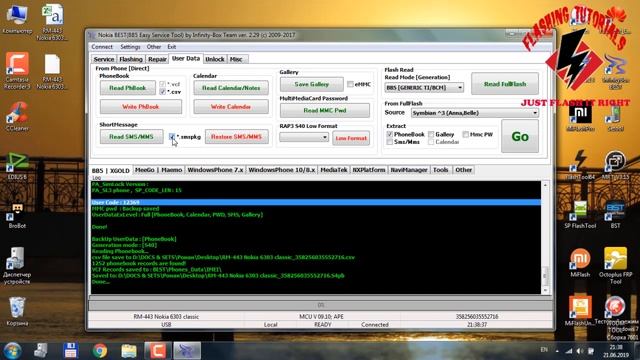Open the RM-443 Nokia 6303 csv file icon
Viewport: 640px width, 360px height.
click(x=52, y=22)
